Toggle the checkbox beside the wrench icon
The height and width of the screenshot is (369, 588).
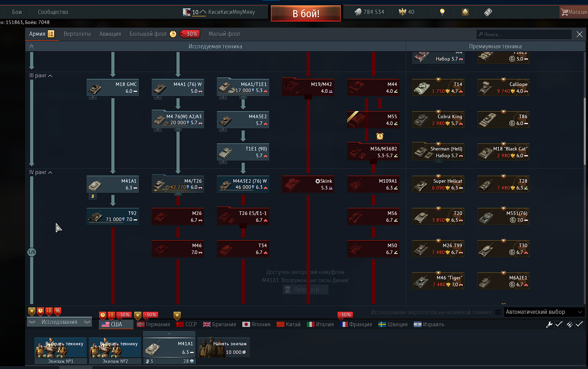point(559,325)
